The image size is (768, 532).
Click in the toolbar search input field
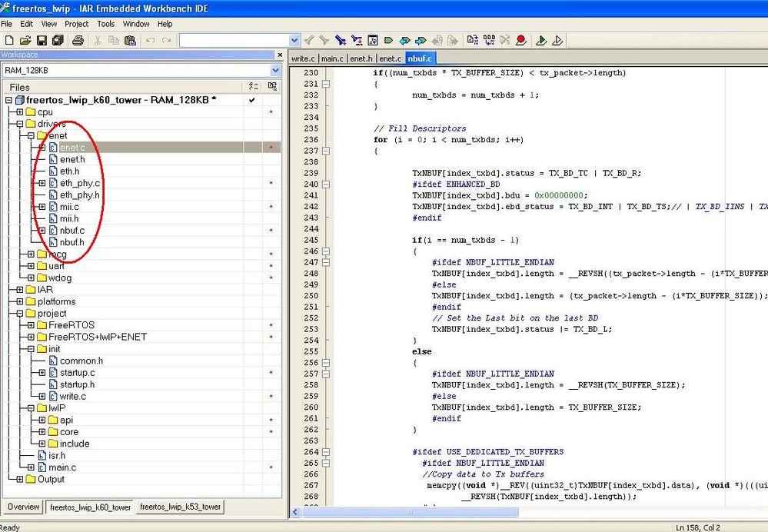pyautogui.click(x=234, y=40)
